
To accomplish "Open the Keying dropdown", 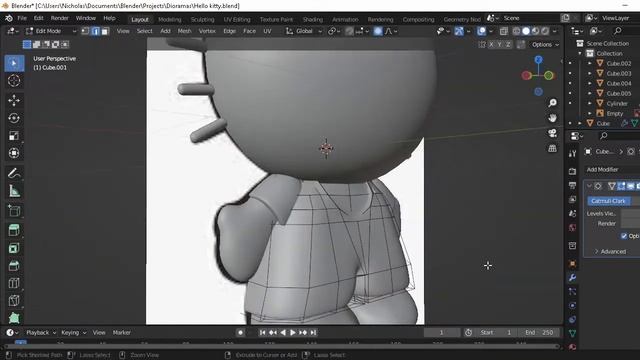I will click(x=73, y=333).
